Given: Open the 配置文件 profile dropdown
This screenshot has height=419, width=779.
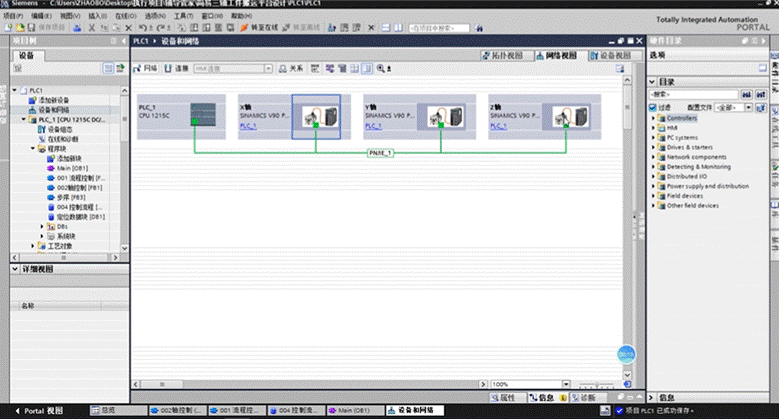Looking at the screenshot, I should tap(748, 107).
